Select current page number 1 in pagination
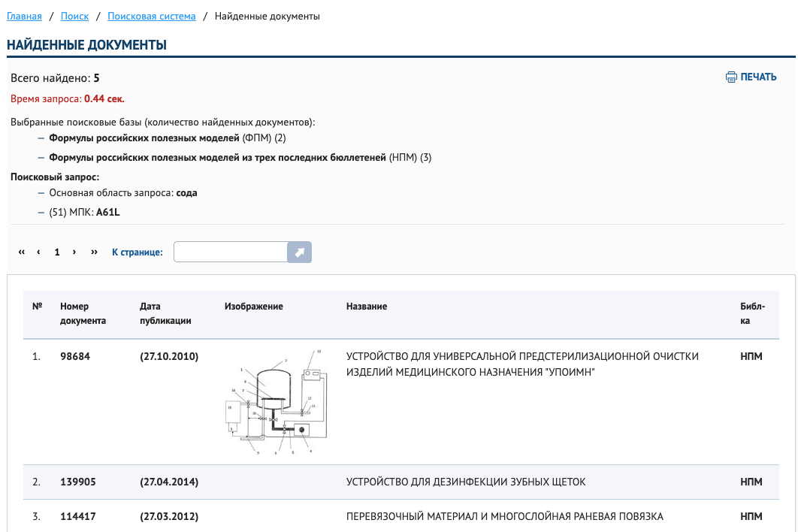The image size is (798, 532). [56, 252]
